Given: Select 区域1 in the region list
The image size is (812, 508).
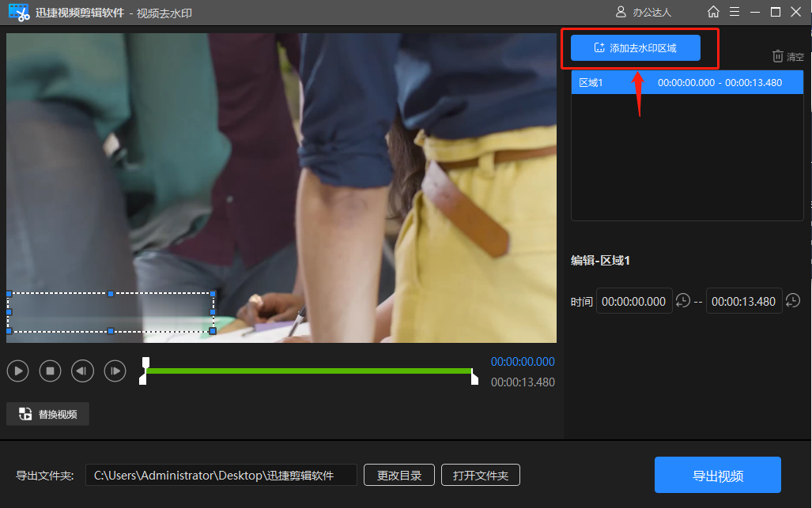Looking at the screenshot, I should 687,83.
